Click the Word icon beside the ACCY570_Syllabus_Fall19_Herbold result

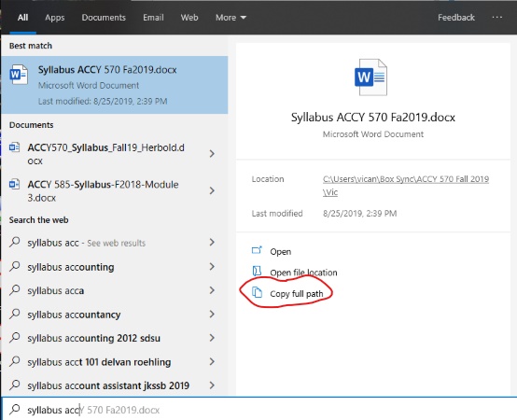pos(15,147)
